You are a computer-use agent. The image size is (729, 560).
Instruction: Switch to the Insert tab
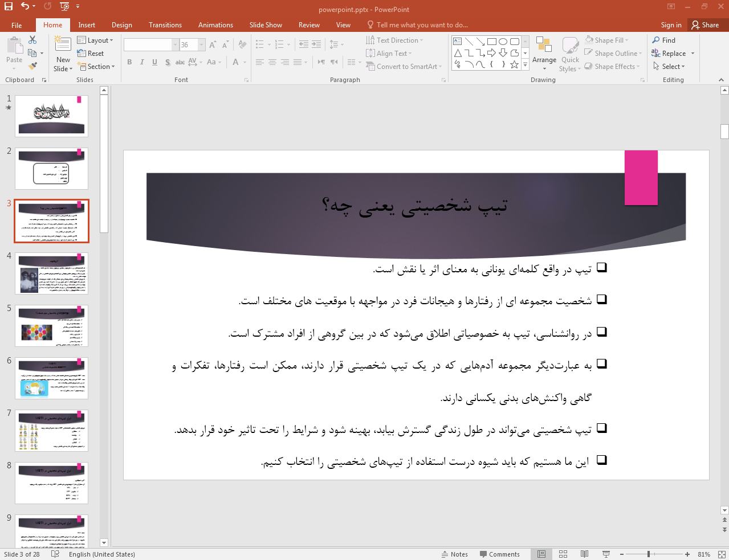tap(86, 24)
